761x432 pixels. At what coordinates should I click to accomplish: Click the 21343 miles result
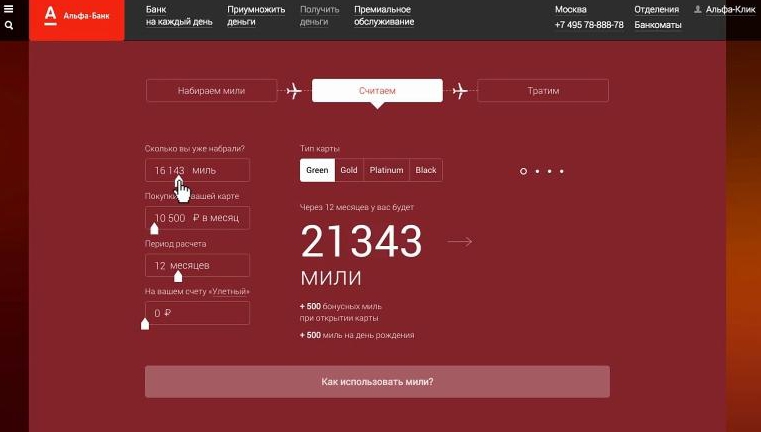click(x=362, y=241)
